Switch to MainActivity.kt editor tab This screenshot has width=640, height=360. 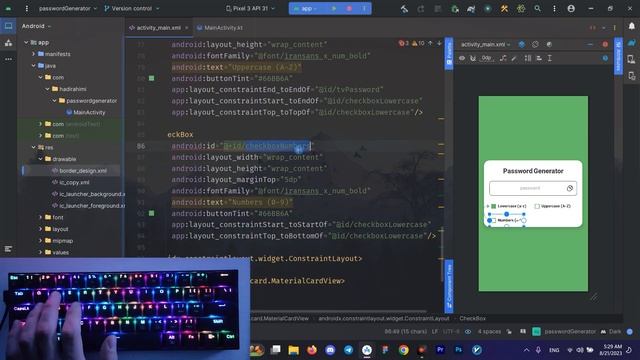click(x=220, y=28)
